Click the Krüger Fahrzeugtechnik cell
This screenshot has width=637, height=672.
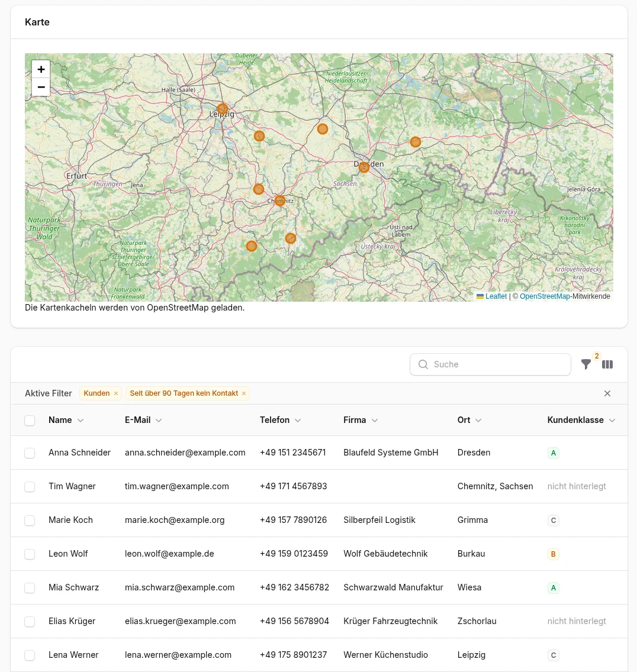[390, 622]
